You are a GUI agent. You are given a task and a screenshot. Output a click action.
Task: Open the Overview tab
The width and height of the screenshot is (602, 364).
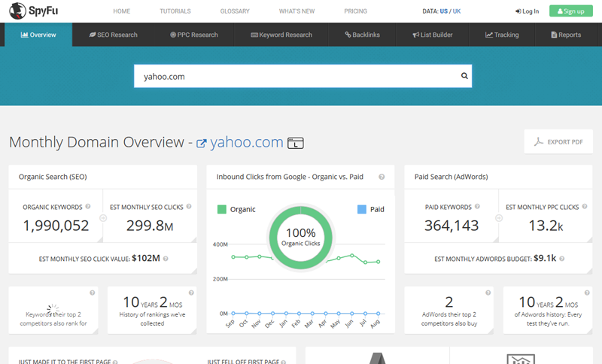[38, 35]
